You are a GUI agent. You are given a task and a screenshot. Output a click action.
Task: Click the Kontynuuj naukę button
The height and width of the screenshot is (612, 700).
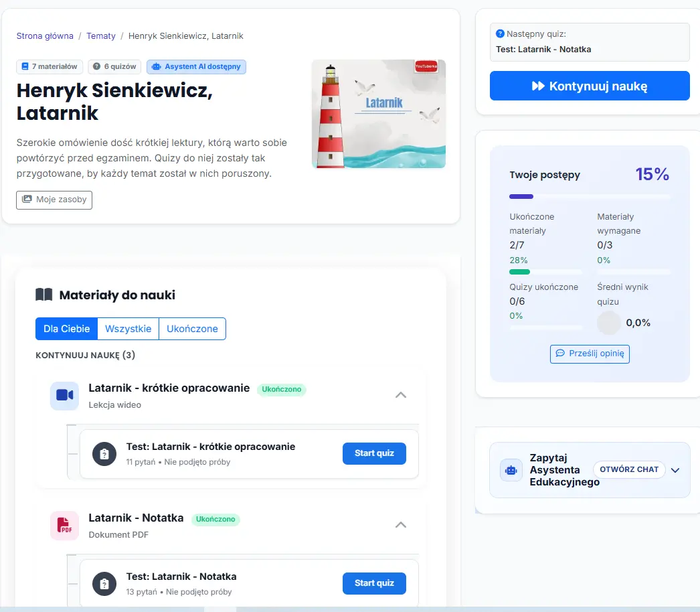pos(590,86)
